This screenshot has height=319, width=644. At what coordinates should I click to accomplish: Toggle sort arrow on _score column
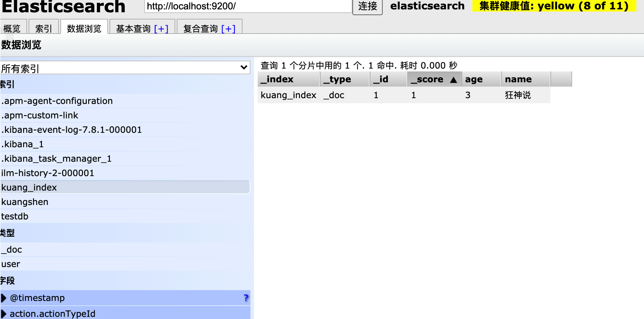454,80
